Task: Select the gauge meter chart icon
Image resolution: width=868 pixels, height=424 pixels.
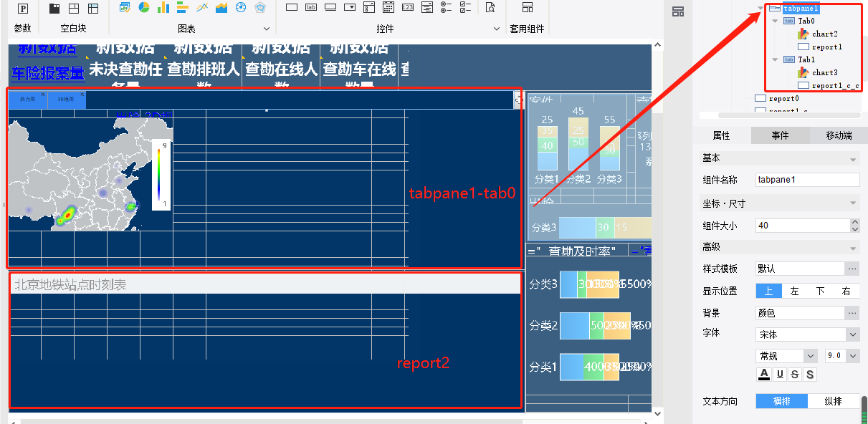Action: tap(241, 8)
